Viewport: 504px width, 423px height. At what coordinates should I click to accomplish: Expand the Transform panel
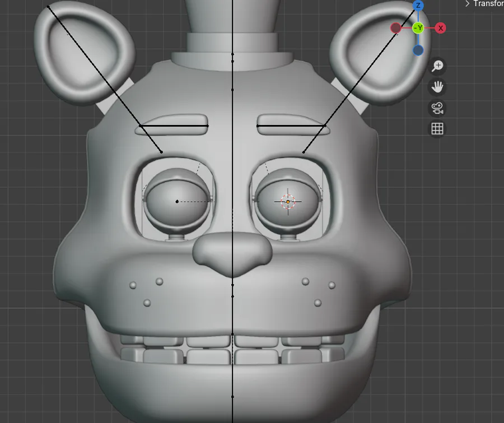click(485, 3)
